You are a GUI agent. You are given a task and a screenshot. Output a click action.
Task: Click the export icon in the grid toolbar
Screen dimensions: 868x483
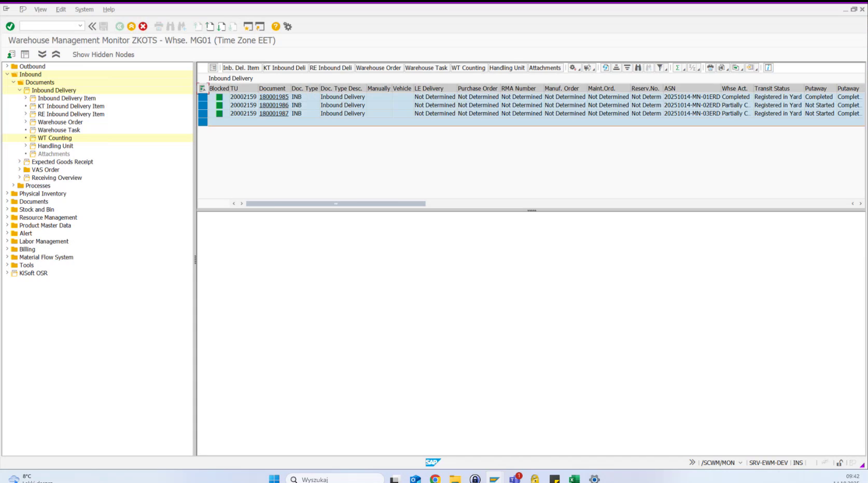tap(736, 68)
